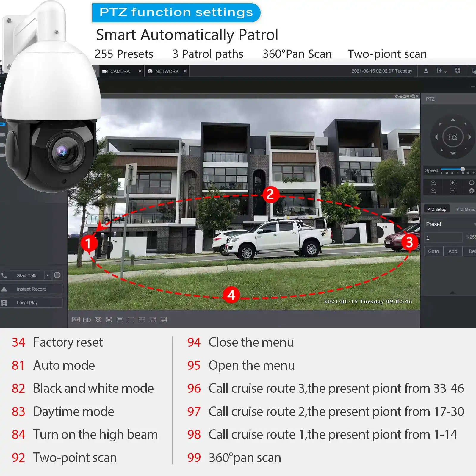Click the Goto preset button

coord(433,251)
